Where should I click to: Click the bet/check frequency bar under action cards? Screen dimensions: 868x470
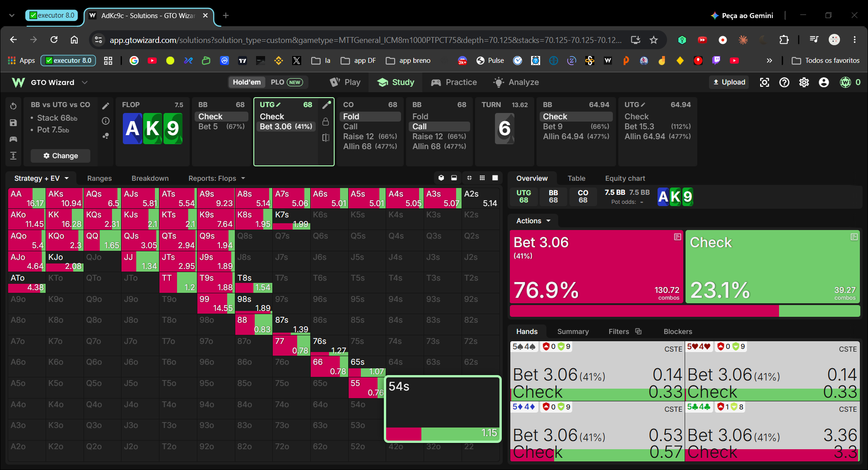coord(685,311)
